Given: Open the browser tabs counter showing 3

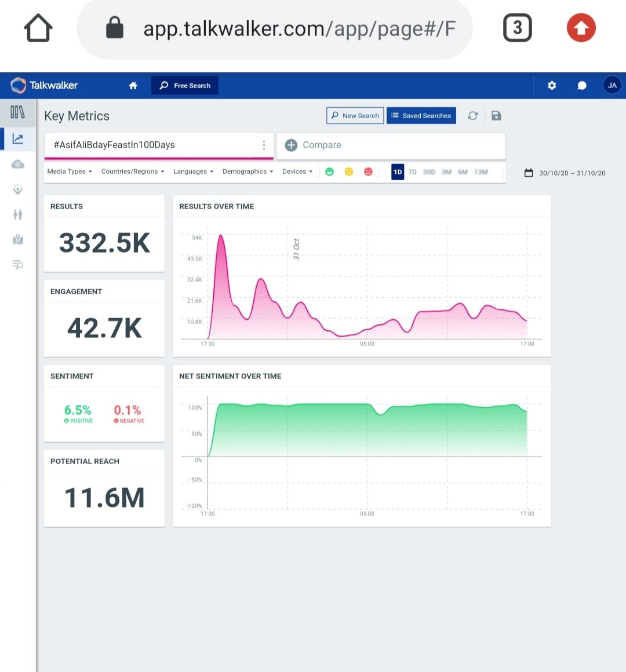Looking at the screenshot, I should [518, 28].
